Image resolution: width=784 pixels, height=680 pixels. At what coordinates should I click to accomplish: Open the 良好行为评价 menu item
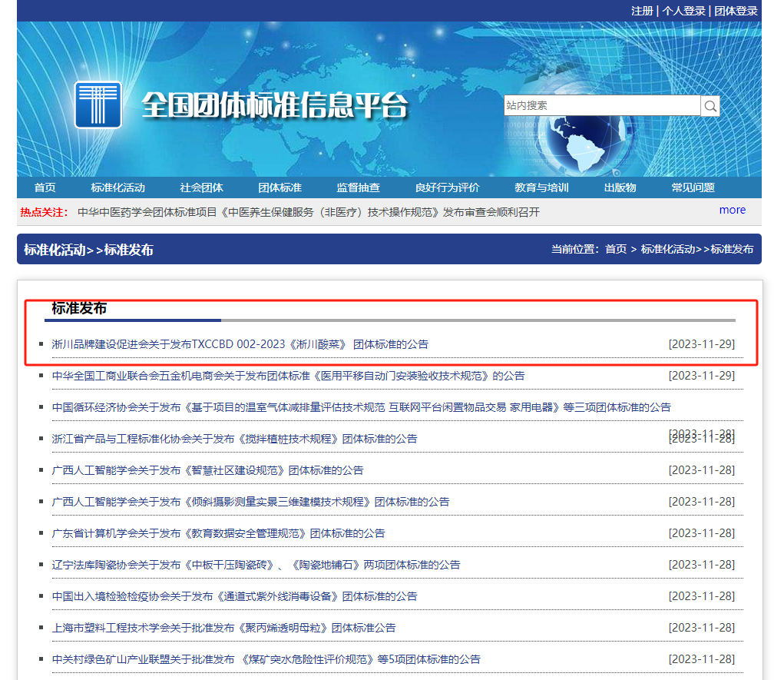pyautogui.click(x=447, y=187)
